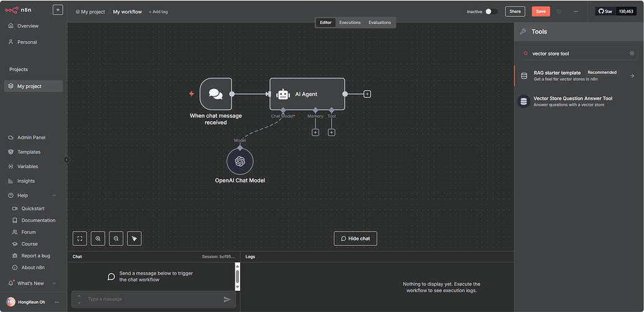Zoom in on the workflow canvas
Image resolution: width=644 pixels, height=312 pixels.
pos(98,238)
